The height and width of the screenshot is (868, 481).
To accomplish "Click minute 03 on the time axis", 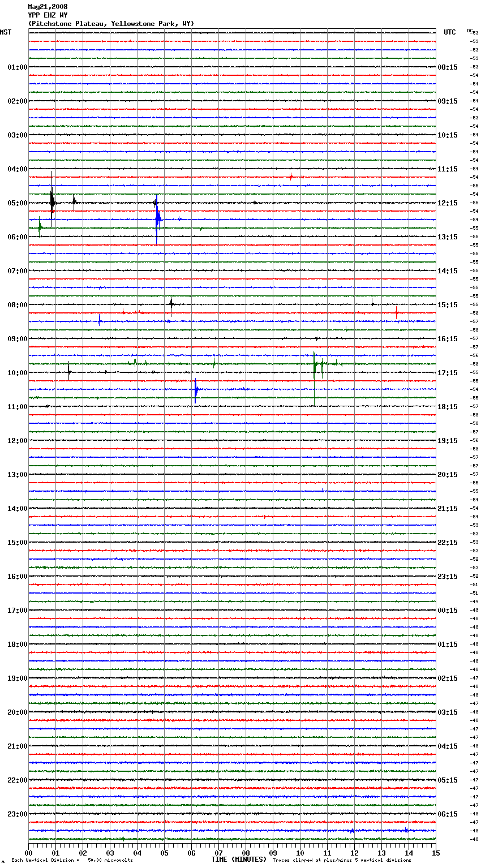I will [x=110, y=853].
